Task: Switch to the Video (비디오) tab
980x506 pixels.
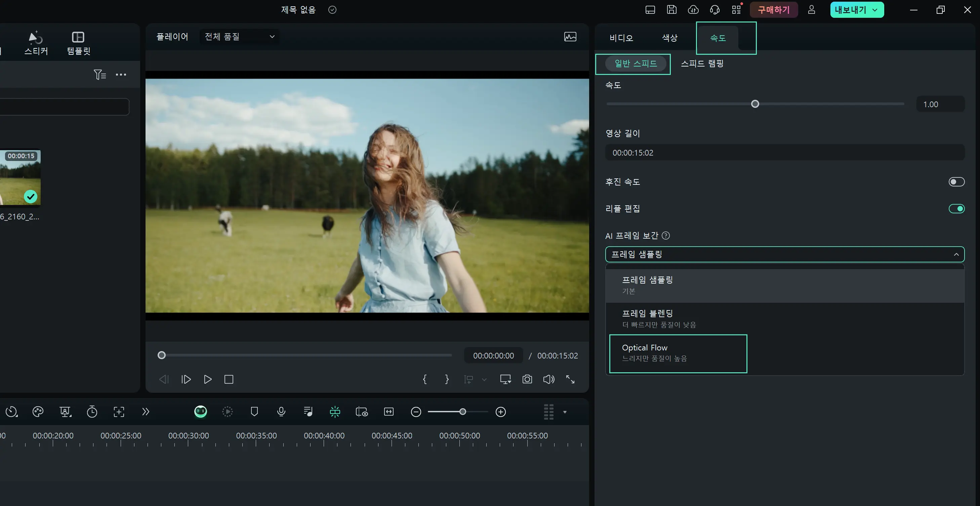Action: [621, 38]
